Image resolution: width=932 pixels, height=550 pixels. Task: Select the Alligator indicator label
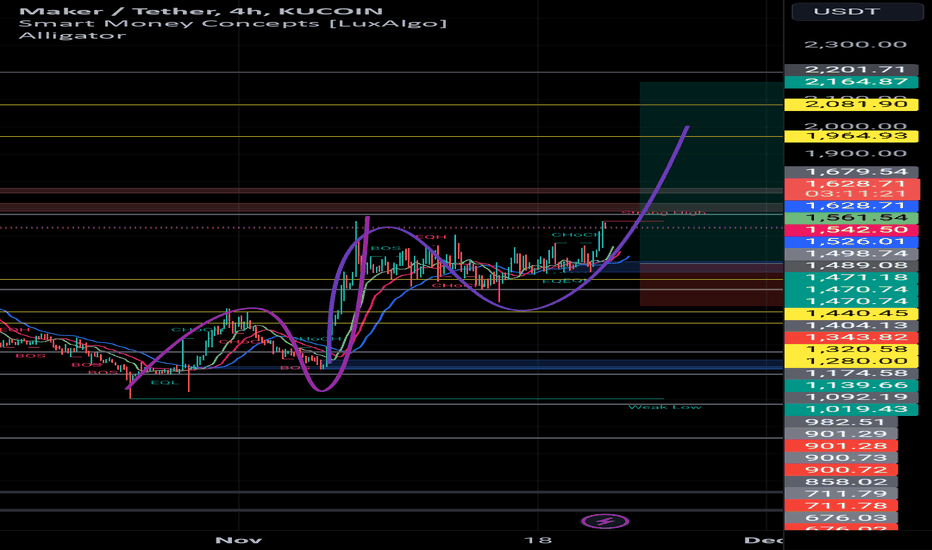tap(73, 35)
